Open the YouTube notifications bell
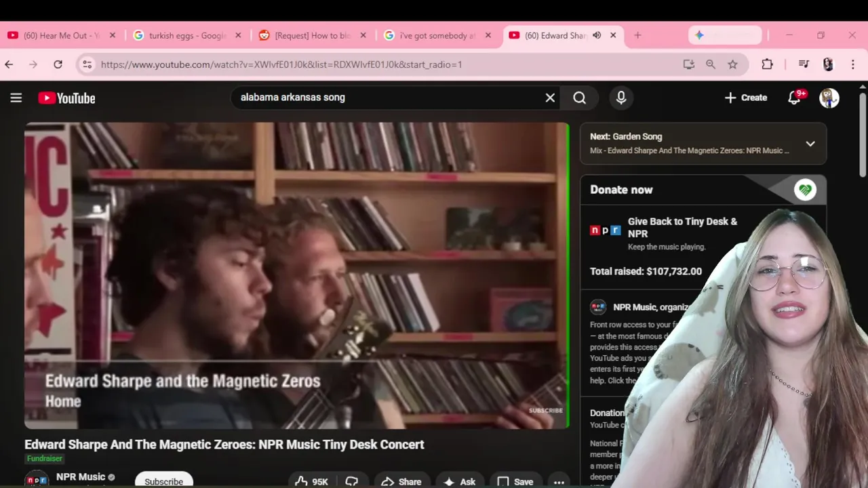This screenshot has width=868, height=488. (795, 98)
